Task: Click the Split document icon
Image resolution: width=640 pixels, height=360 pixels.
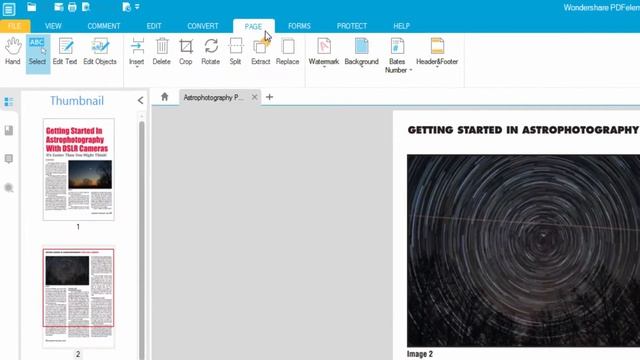Action: tap(236, 51)
